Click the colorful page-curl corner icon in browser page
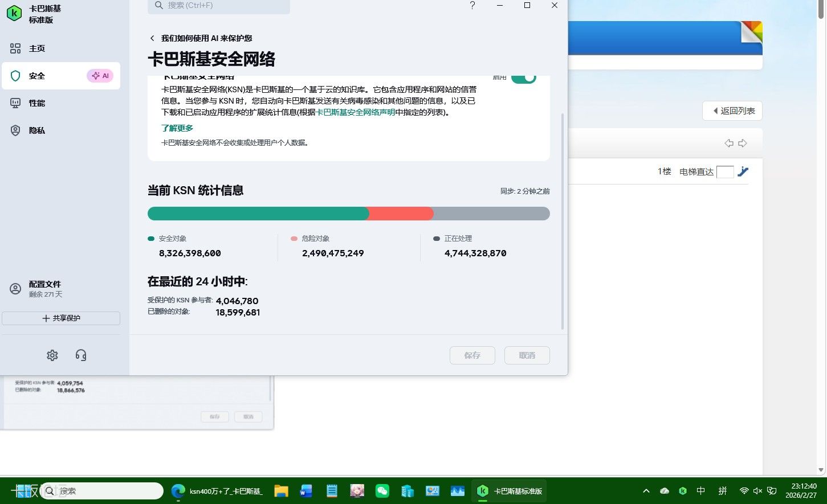The image size is (827, 504). point(752,32)
